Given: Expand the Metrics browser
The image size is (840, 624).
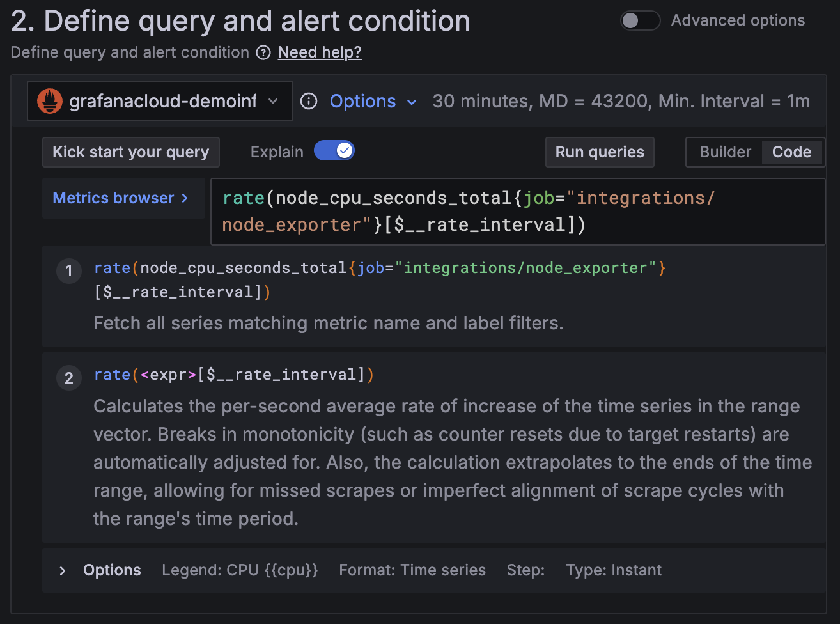Looking at the screenshot, I should (123, 198).
